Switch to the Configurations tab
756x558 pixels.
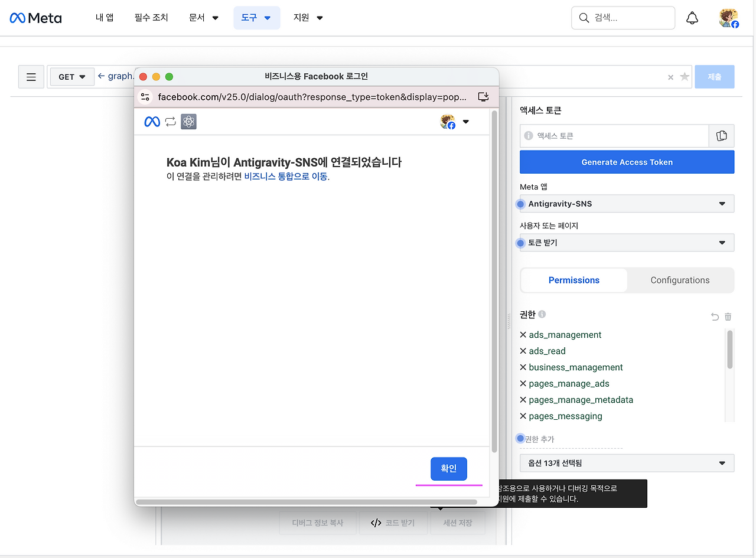[680, 280]
